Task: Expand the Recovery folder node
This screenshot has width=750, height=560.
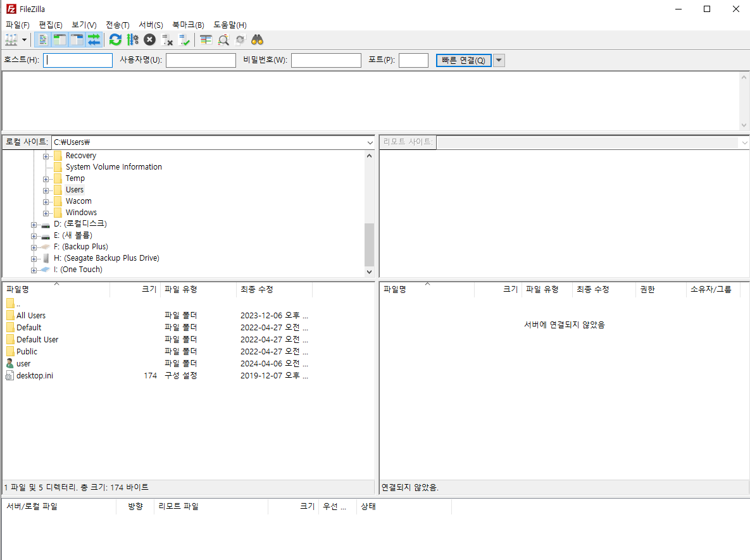Action: coord(46,156)
